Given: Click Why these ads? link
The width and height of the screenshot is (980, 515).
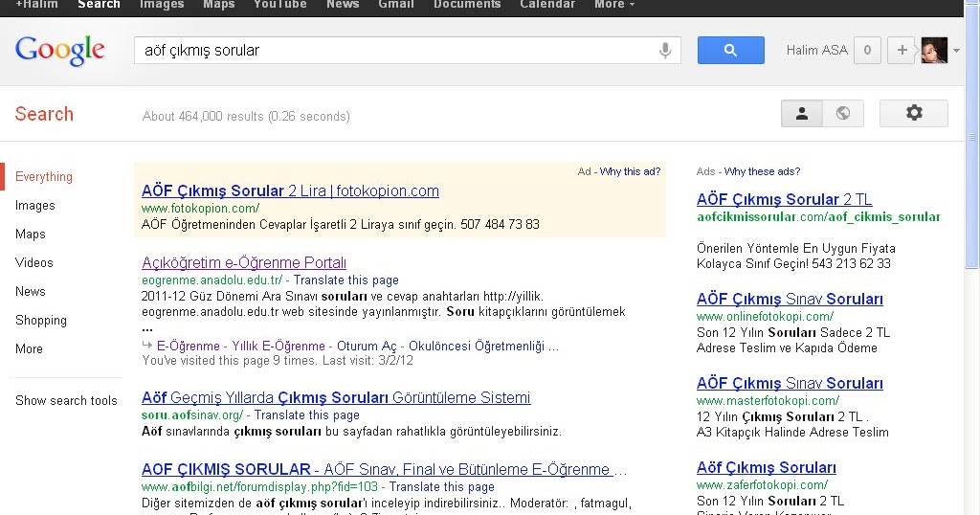Looking at the screenshot, I should (762, 171).
